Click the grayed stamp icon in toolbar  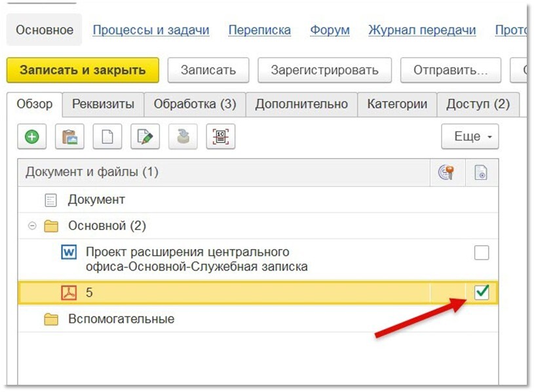(183, 137)
